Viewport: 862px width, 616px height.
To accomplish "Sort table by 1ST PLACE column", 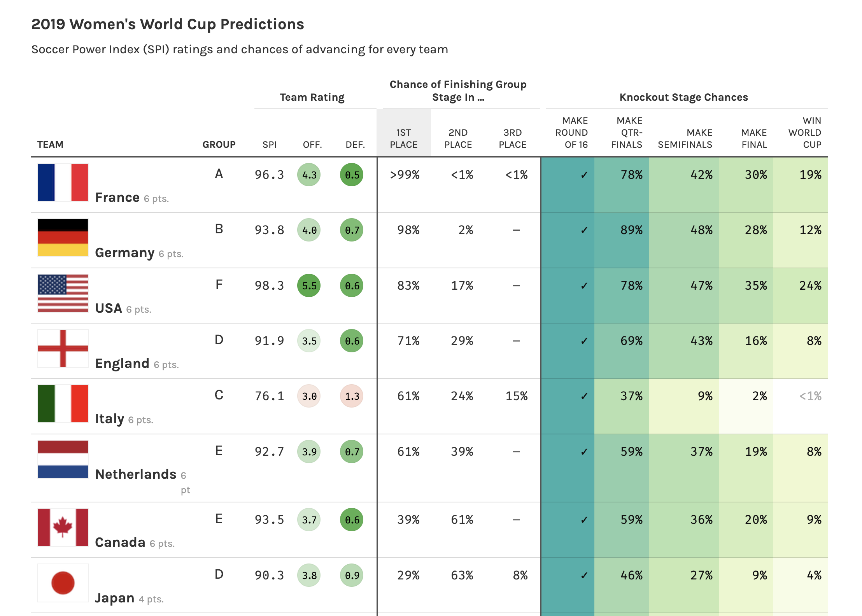I will click(x=403, y=138).
